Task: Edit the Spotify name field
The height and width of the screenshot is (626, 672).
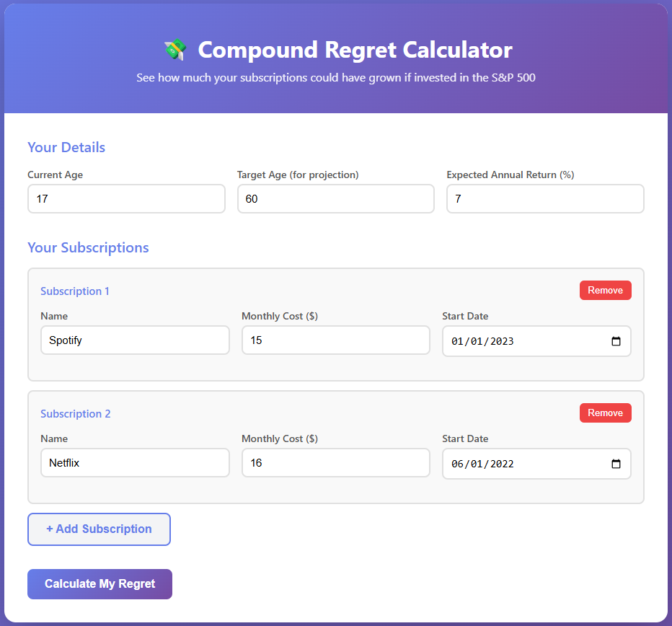Action: [x=135, y=340]
